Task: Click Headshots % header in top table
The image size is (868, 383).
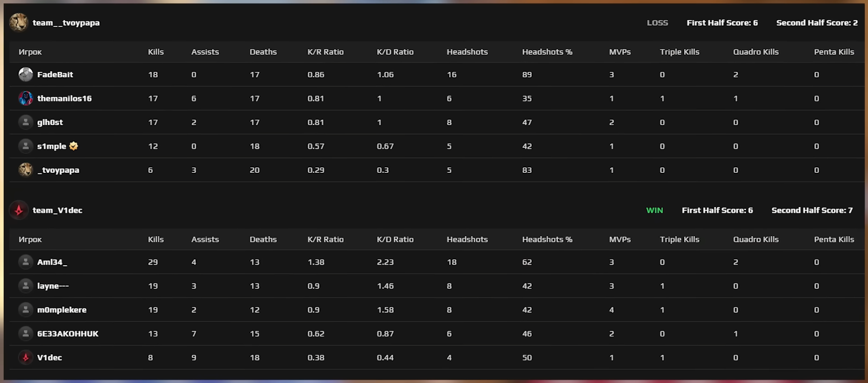Action: coord(547,52)
